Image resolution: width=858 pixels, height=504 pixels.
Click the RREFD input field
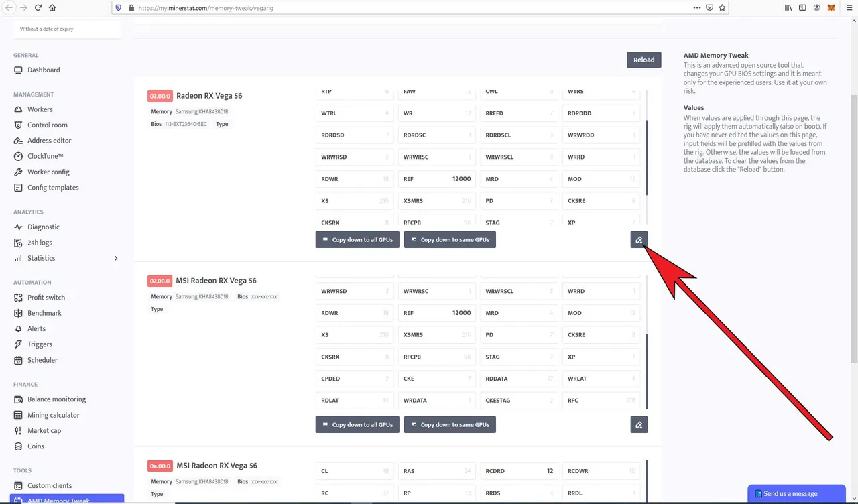click(x=519, y=113)
